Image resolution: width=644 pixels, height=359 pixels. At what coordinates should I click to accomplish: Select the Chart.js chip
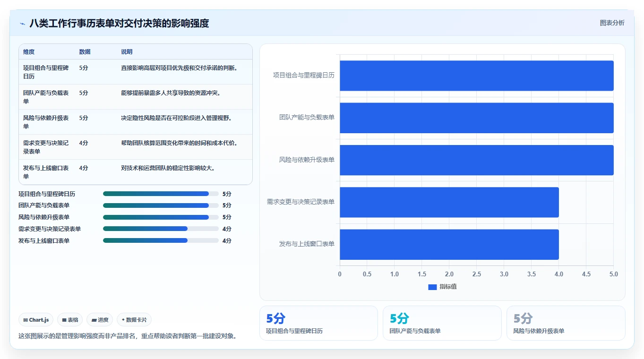click(x=36, y=320)
